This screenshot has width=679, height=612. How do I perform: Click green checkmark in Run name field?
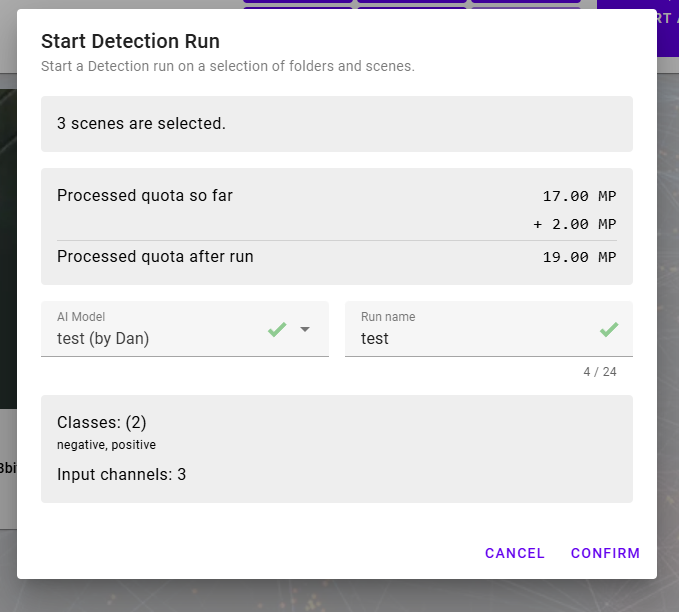[x=609, y=329]
